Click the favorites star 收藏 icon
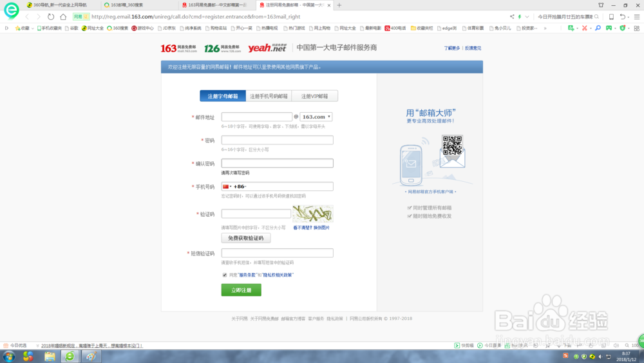 click(17, 28)
